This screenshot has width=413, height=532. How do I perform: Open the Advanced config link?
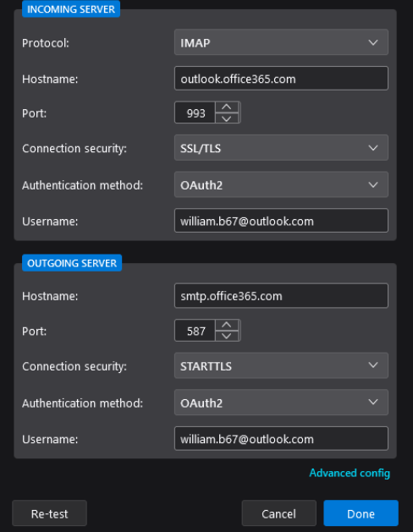coord(350,473)
